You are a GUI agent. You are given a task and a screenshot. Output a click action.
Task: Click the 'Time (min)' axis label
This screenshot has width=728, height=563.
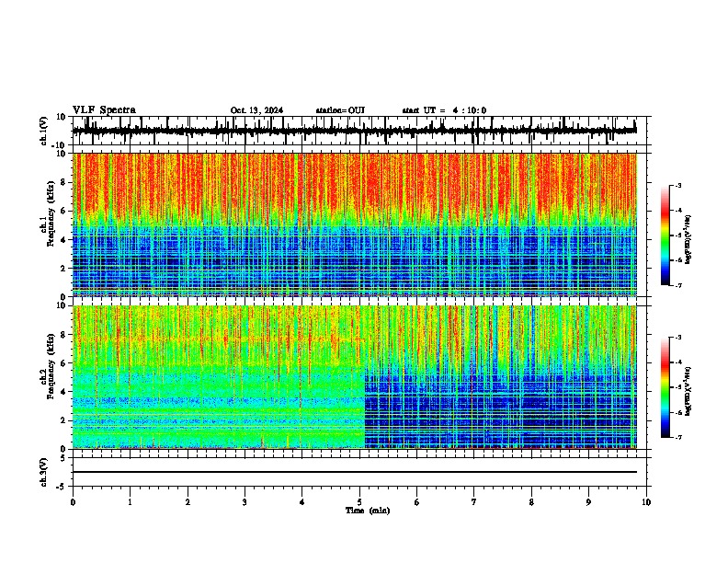pos(368,511)
